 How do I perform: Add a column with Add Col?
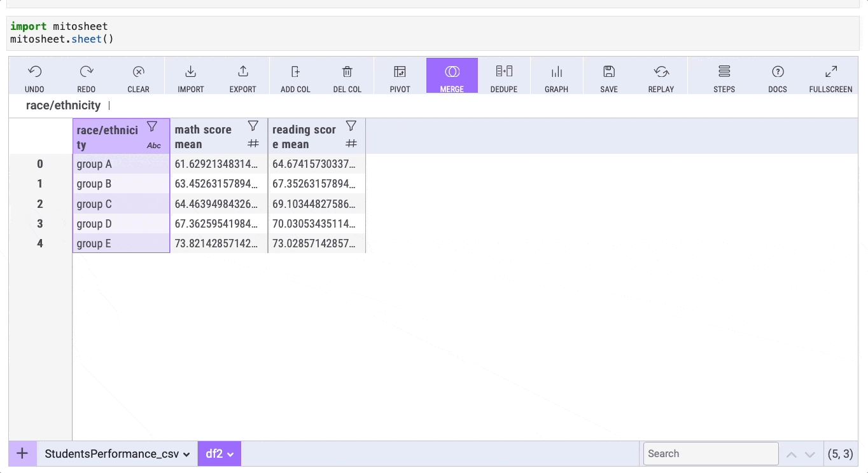tap(295, 72)
